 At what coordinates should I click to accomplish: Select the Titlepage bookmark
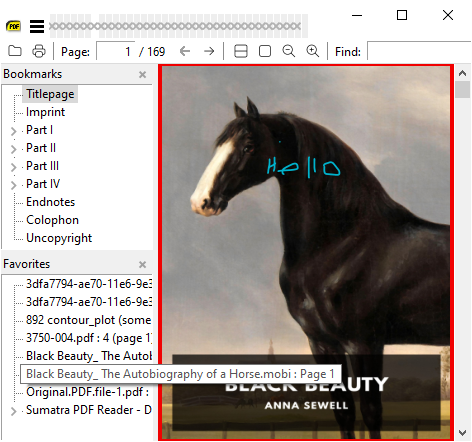(50, 94)
